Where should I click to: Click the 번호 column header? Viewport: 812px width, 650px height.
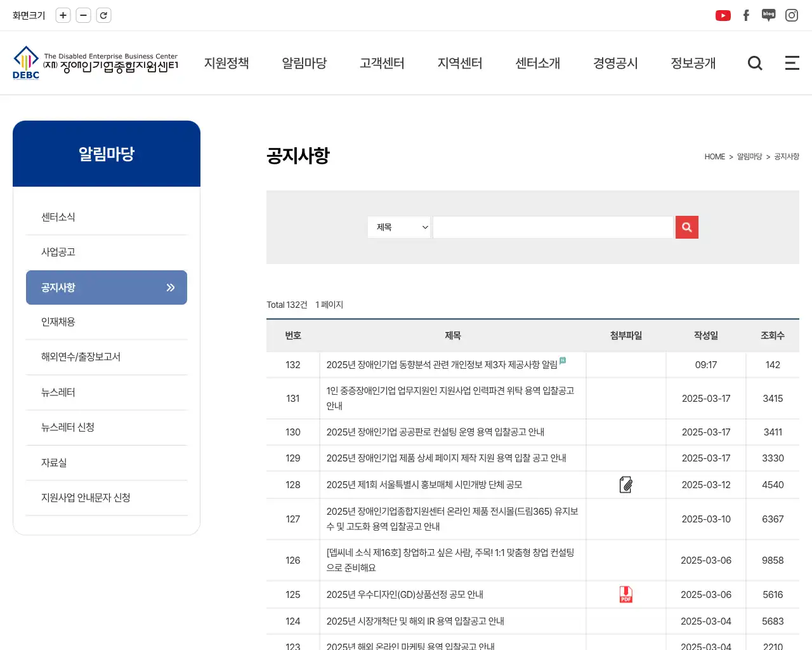293,336
